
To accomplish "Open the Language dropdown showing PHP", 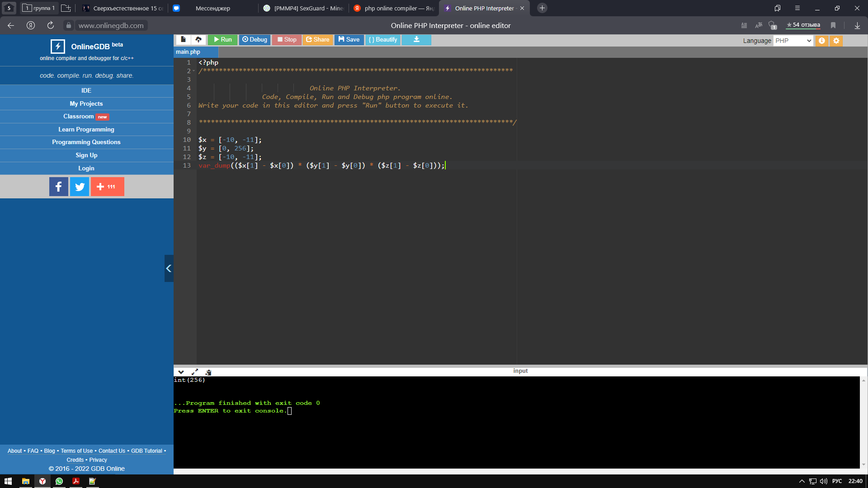I will click(x=793, y=41).
